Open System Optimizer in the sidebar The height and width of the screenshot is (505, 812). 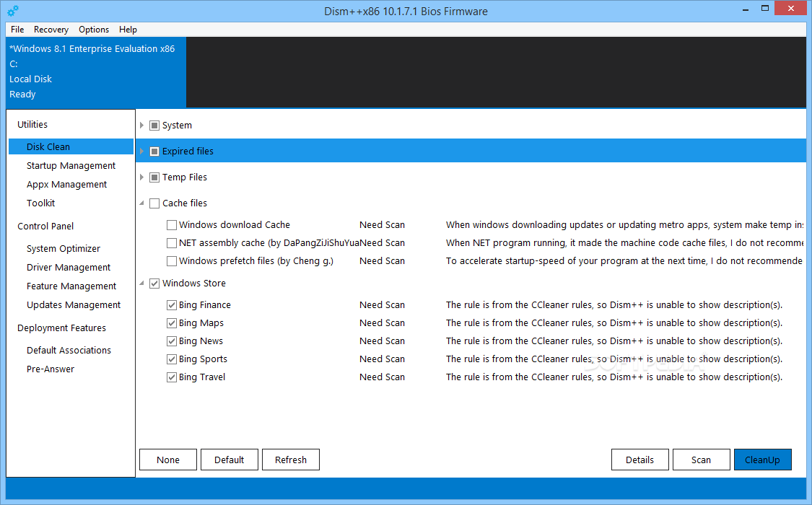[x=64, y=248]
